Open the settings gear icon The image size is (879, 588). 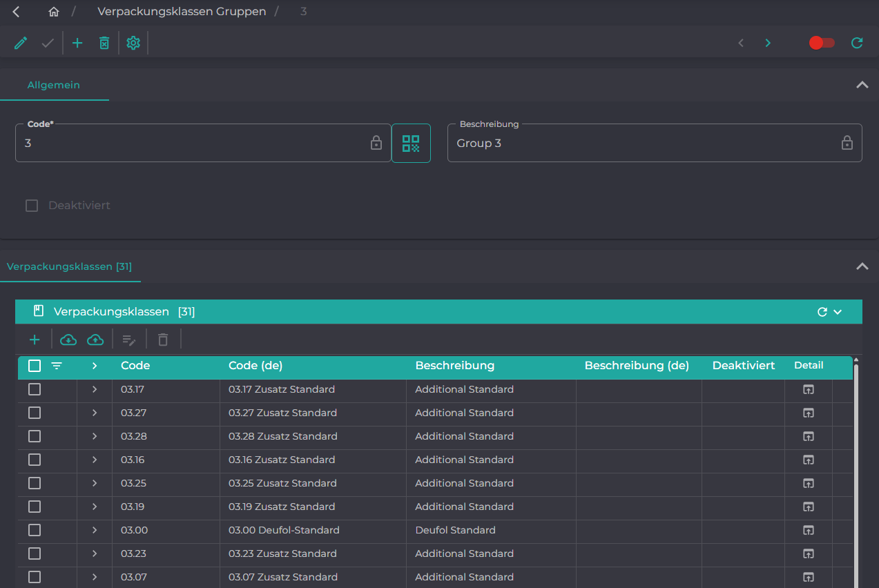133,43
